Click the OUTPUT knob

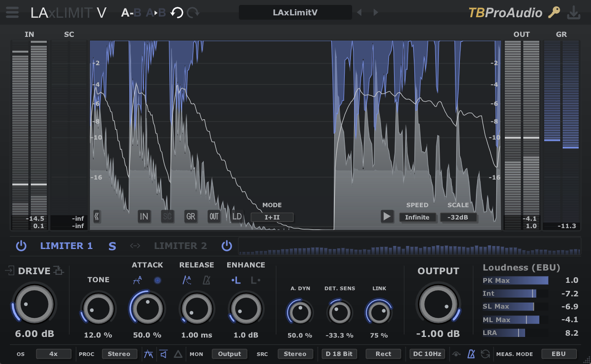pyautogui.click(x=438, y=304)
